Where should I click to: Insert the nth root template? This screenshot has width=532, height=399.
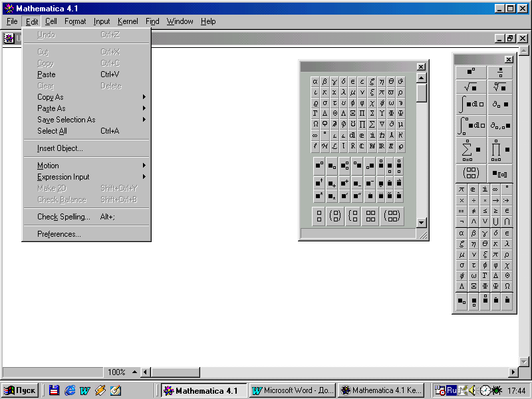pos(500,87)
